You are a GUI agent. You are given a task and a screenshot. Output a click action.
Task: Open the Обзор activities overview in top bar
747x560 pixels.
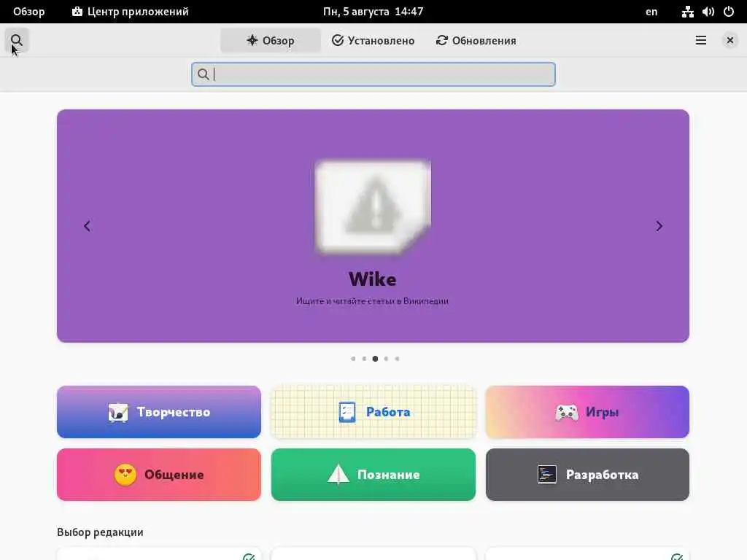pyautogui.click(x=28, y=12)
